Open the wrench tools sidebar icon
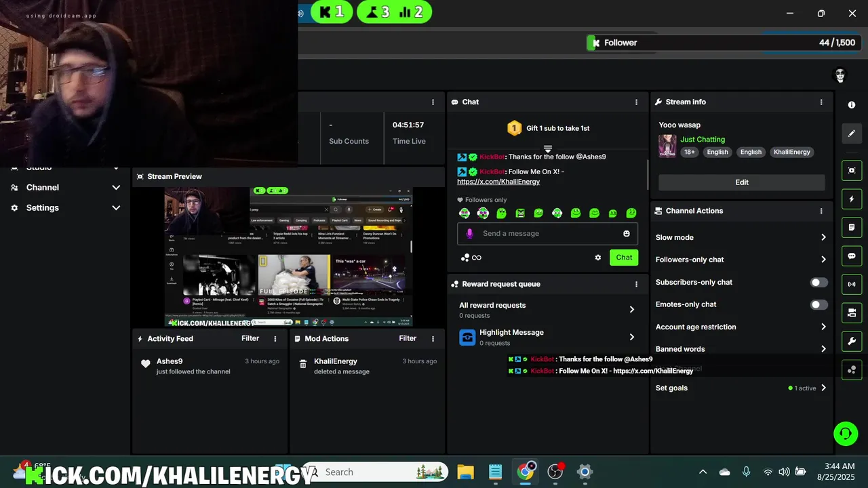868x488 pixels. coord(852,341)
